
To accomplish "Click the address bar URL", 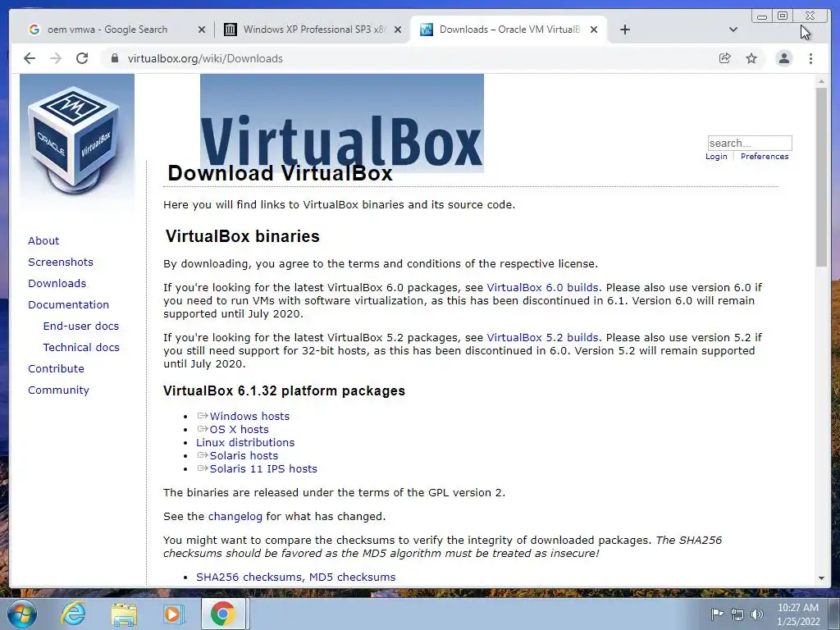I will click(205, 58).
